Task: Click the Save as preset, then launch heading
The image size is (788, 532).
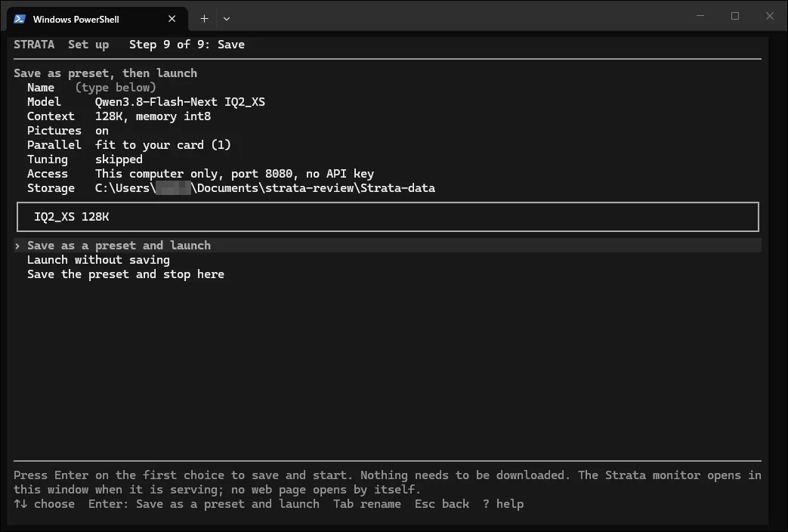Action: coord(106,73)
